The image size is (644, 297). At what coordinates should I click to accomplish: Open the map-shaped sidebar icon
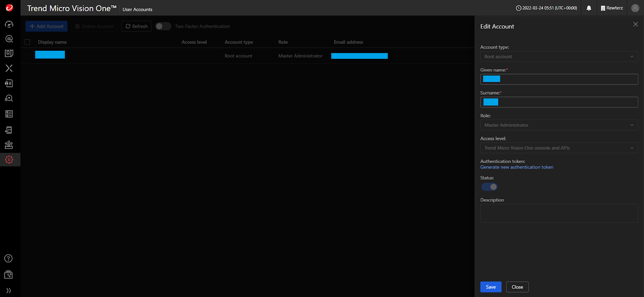(x=9, y=53)
